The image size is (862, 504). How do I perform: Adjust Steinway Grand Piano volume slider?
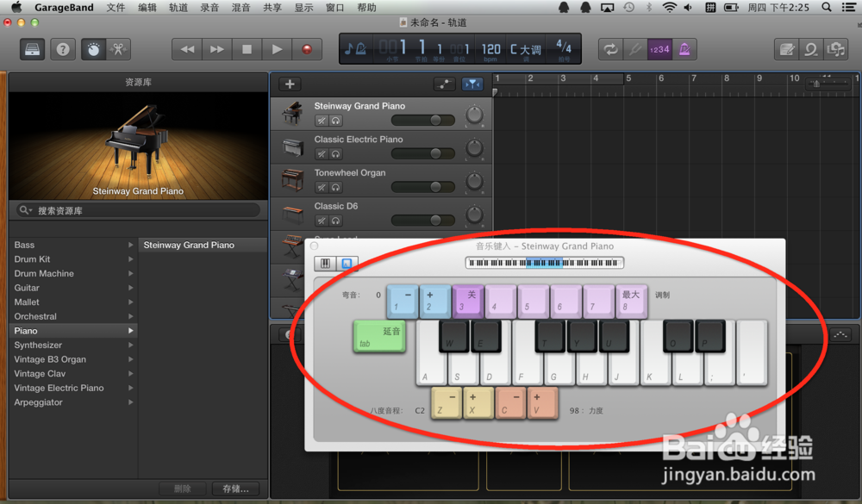tap(422, 121)
